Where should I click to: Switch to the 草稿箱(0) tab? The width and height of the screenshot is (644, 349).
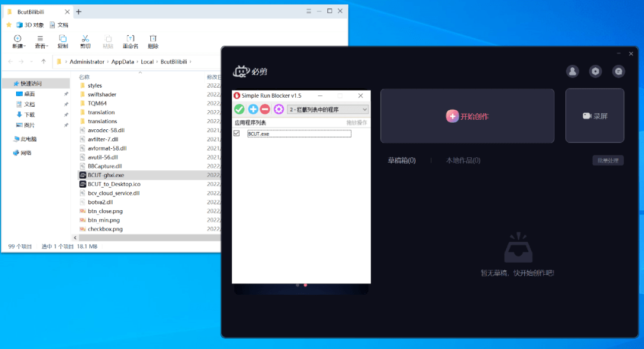tap(402, 160)
